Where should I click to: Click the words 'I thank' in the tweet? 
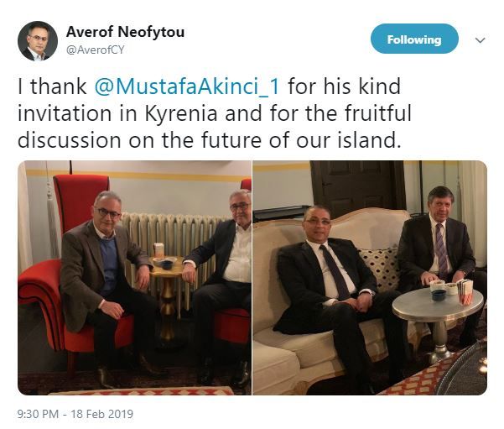[x=52, y=86]
